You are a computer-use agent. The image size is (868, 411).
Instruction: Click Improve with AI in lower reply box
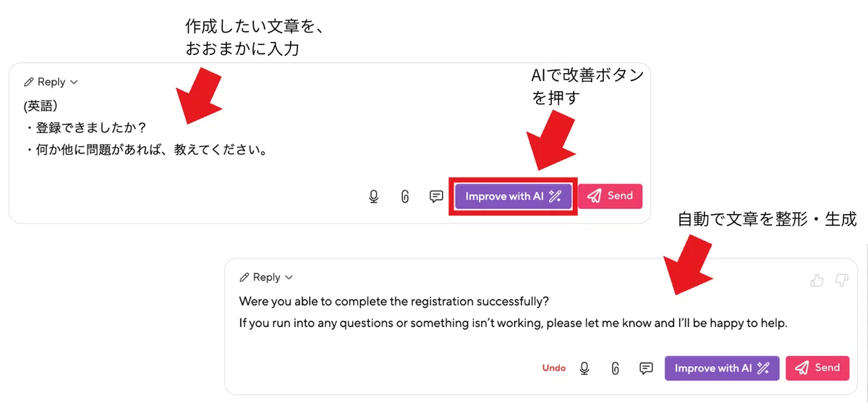tap(722, 368)
